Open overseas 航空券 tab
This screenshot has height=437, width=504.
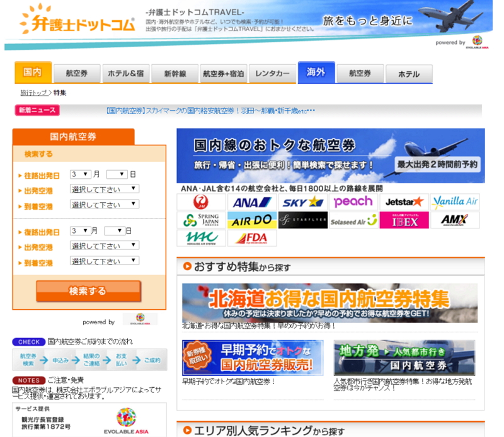[360, 74]
